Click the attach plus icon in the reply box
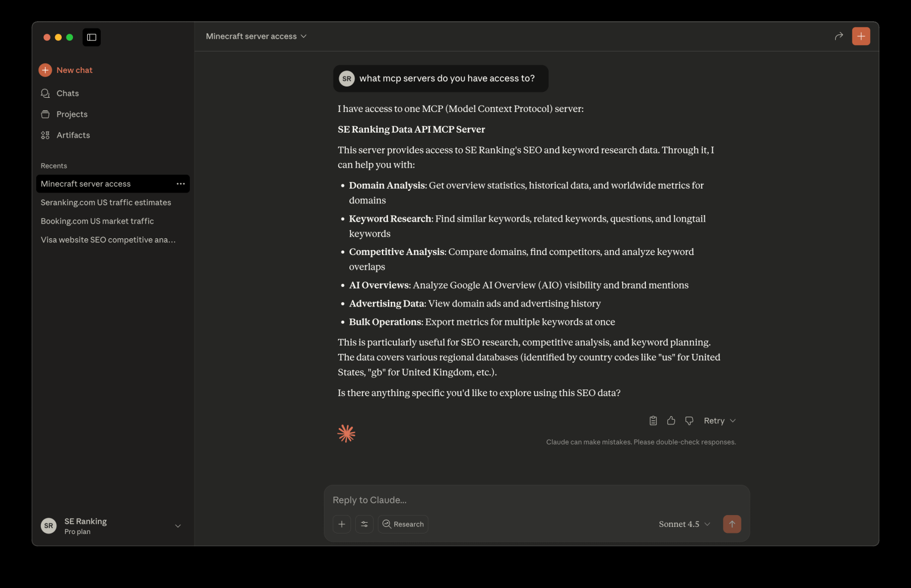The height and width of the screenshot is (588, 911). [342, 524]
